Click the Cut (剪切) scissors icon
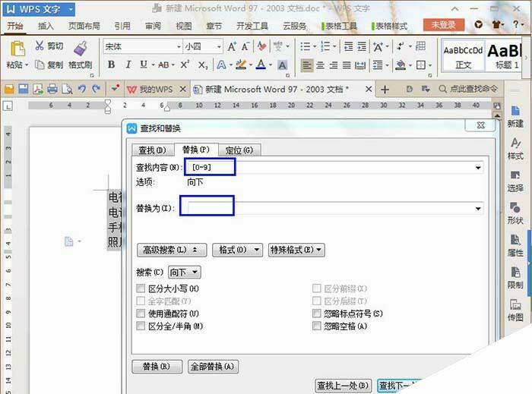The height and width of the screenshot is (394, 532). (x=40, y=46)
